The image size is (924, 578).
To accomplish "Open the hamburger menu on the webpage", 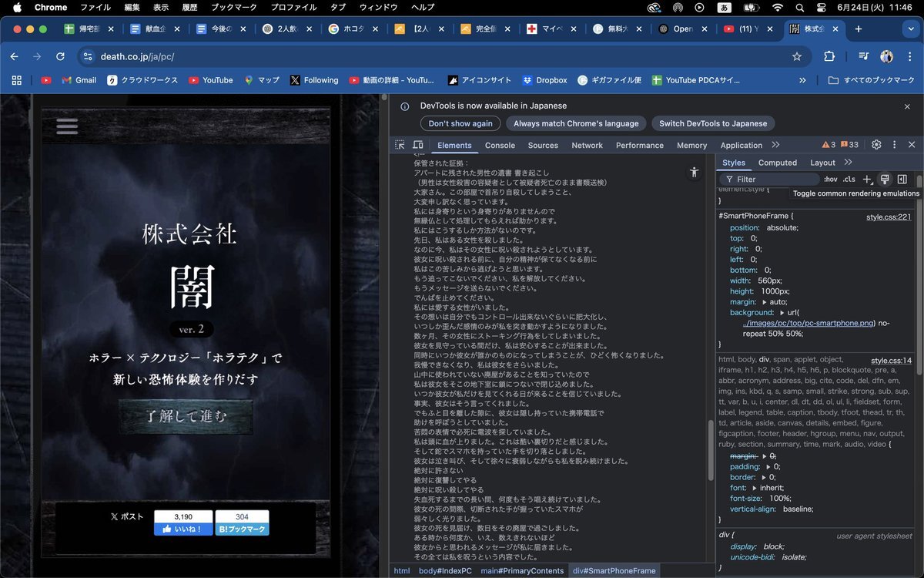I will [x=67, y=126].
